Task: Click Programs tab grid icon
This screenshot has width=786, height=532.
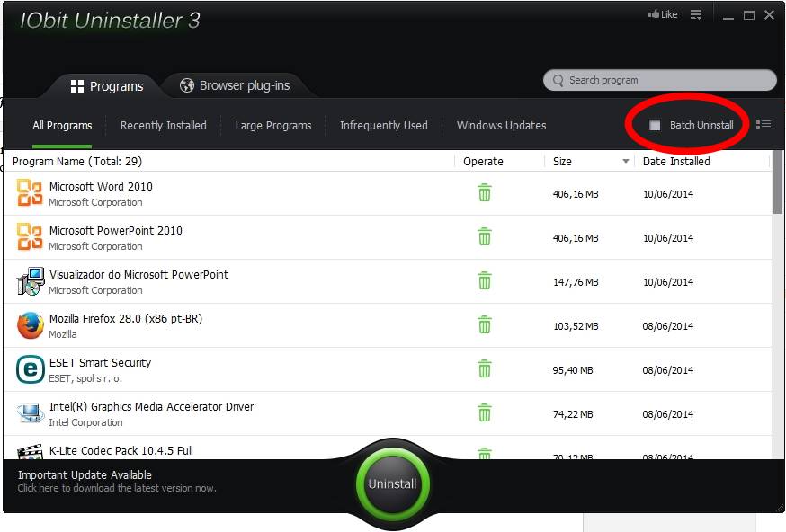Action: coord(77,86)
